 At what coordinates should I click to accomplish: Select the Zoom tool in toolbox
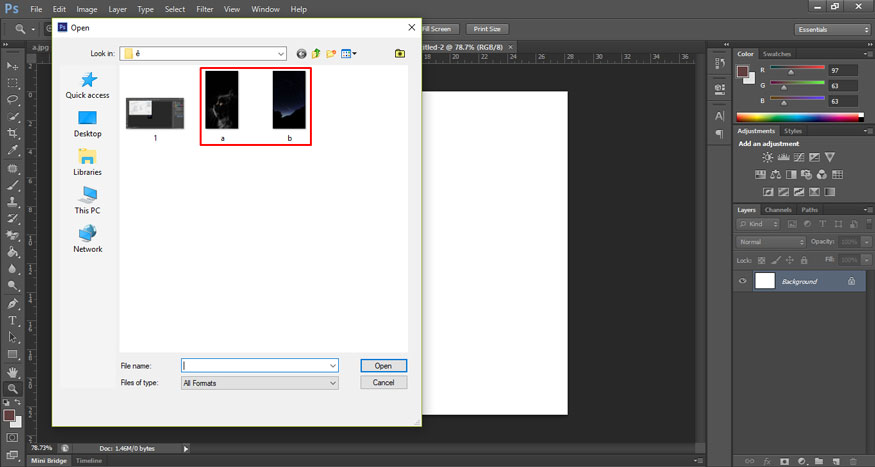[x=12, y=389]
